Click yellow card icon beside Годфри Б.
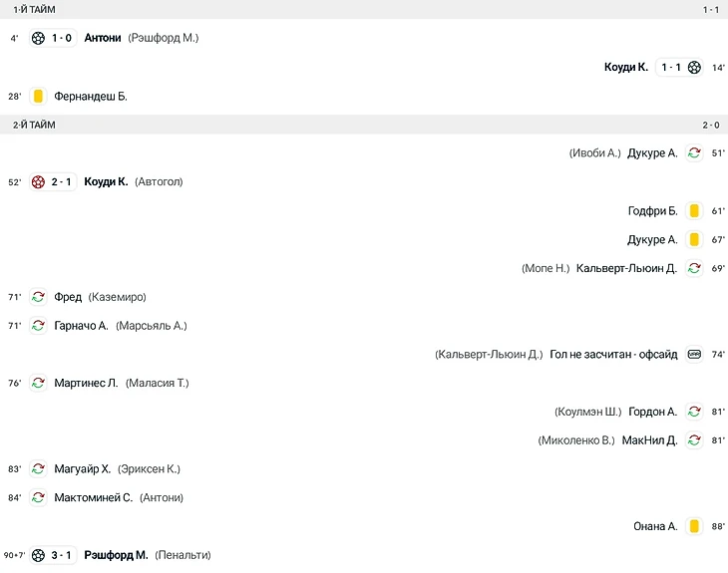The image size is (728, 573). (x=694, y=210)
